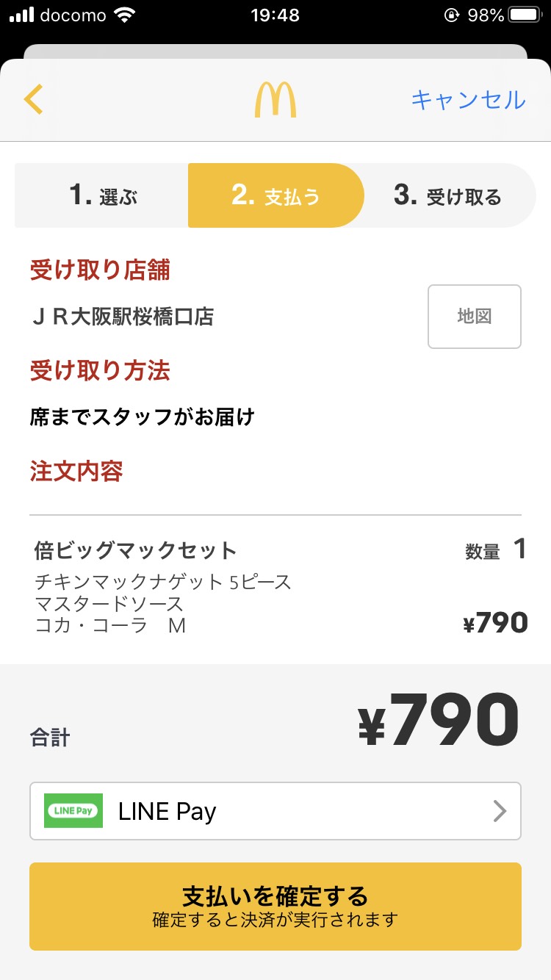Tap the store name ＪＲ大阪駅桜橋口店
This screenshot has height=980, width=551.
(122, 316)
